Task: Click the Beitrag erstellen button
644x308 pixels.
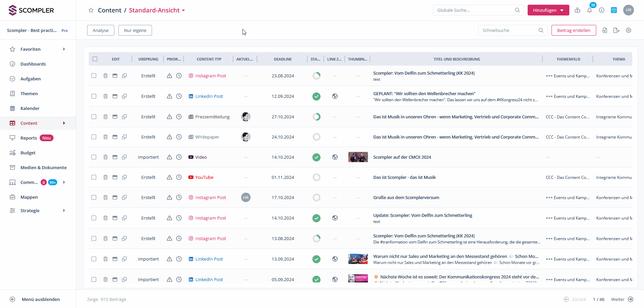Action: click(x=573, y=30)
